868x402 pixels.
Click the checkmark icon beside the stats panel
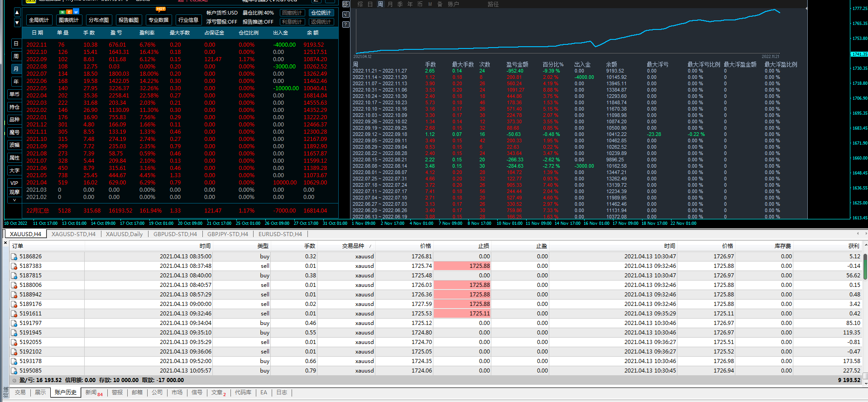[x=345, y=15]
